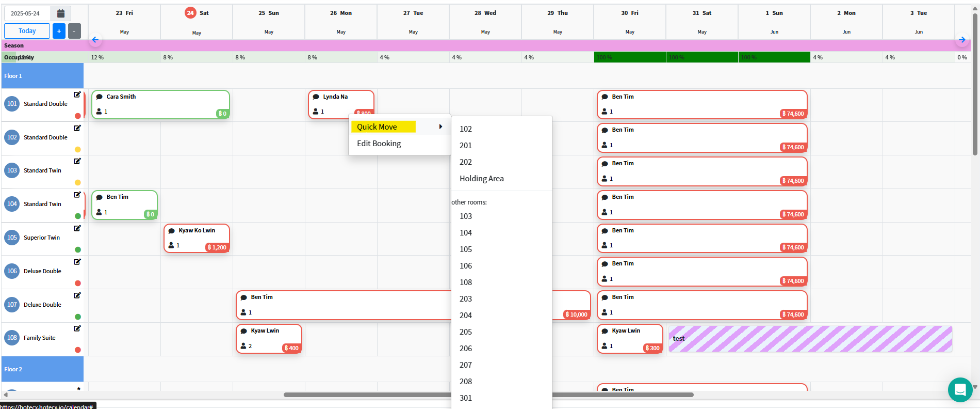Open the calendar date picker icon
The image size is (980, 409).
(x=61, y=13)
